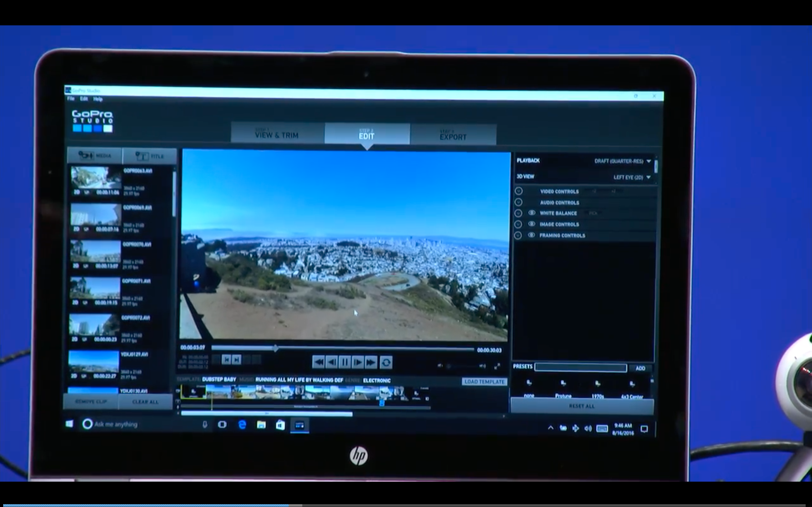
Task: Expand the Video Controls section
Action: click(519, 191)
